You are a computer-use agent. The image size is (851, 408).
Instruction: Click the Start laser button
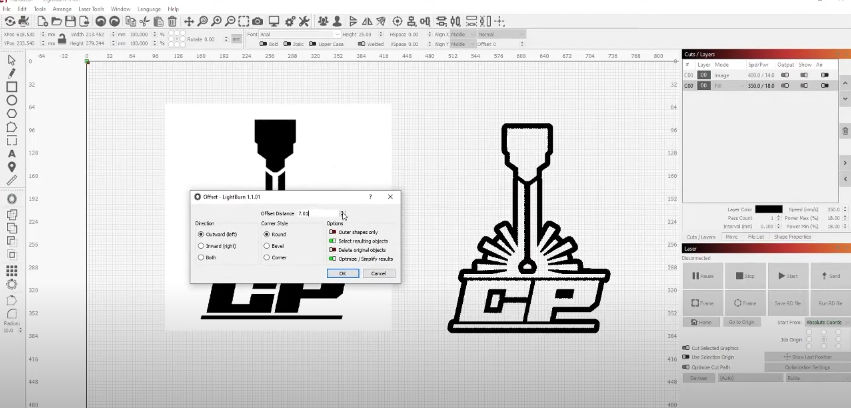click(x=788, y=276)
